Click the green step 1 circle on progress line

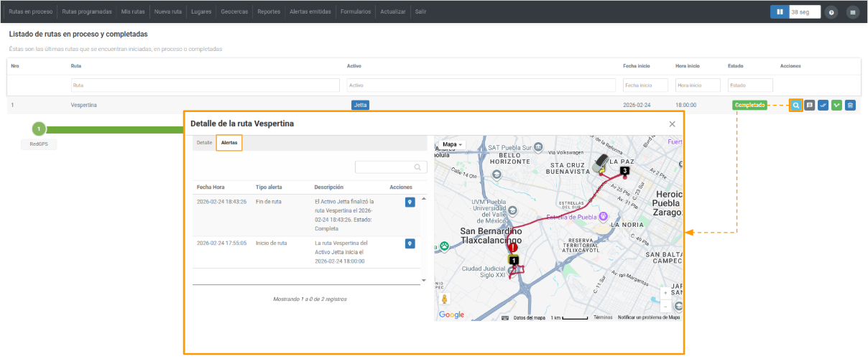coord(39,129)
